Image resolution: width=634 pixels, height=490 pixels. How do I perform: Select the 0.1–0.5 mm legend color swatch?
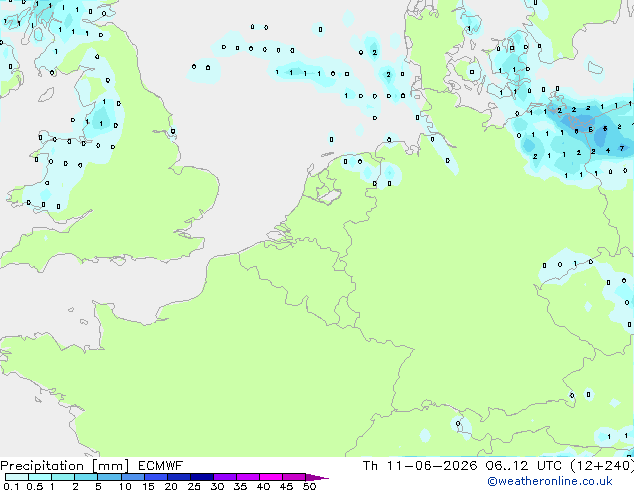pyautogui.click(x=17, y=477)
